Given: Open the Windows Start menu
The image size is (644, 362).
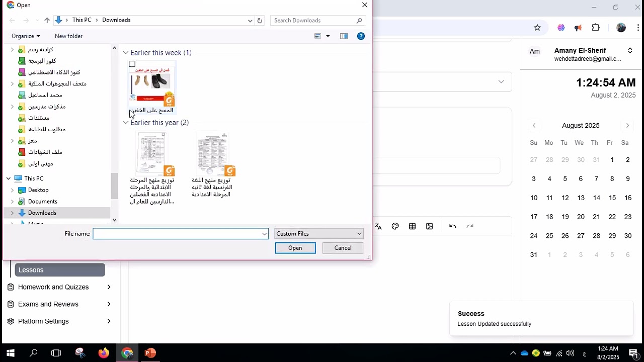Looking at the screenshot, I should pyautogui.click(x=11, y=353).
